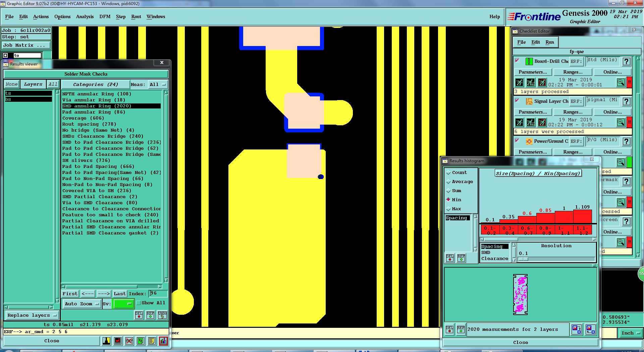Open Auto Zoom dropdown
The image size is (644, 352).
click(x=82, y=304)
